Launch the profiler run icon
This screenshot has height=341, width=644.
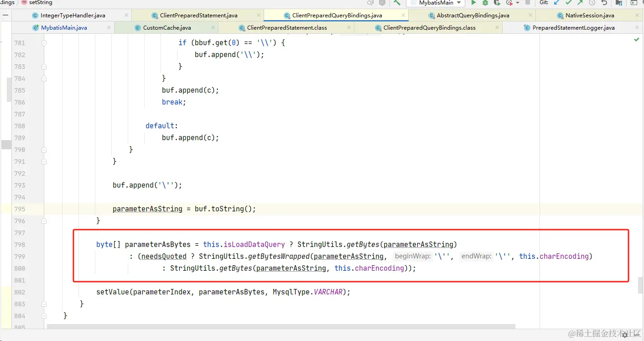[x=509, y=3]
